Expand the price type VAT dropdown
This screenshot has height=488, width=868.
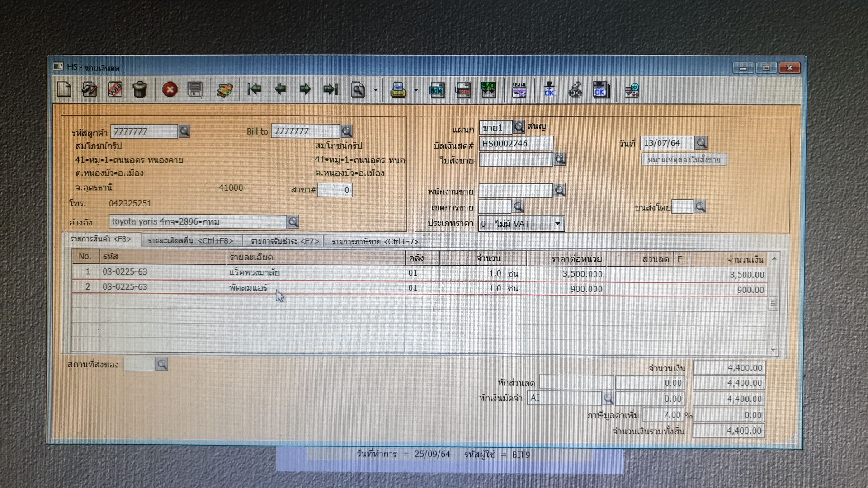(x=558, y=224)
